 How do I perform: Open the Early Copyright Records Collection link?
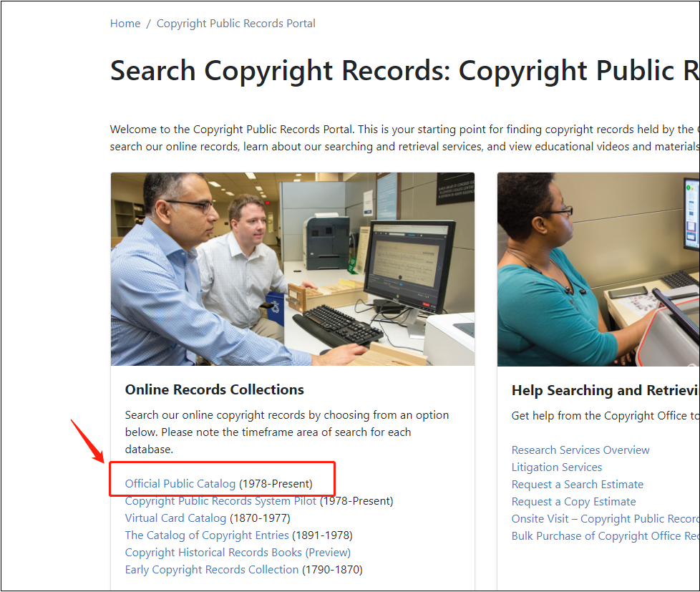tap(212, 570)
